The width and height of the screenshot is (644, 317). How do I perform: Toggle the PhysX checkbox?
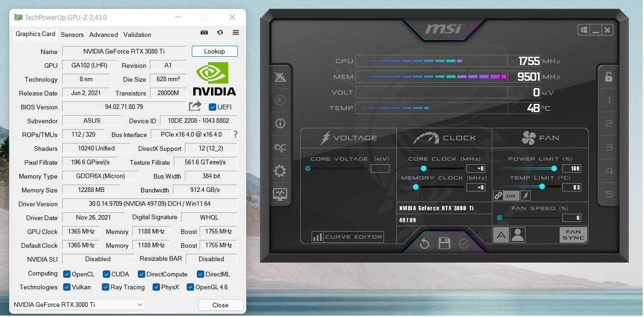coord(156,287)
